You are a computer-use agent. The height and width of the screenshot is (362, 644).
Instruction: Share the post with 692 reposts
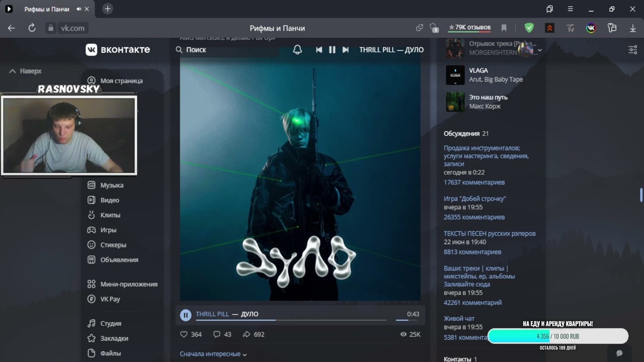pyautogui.click(x=253, y=334)
